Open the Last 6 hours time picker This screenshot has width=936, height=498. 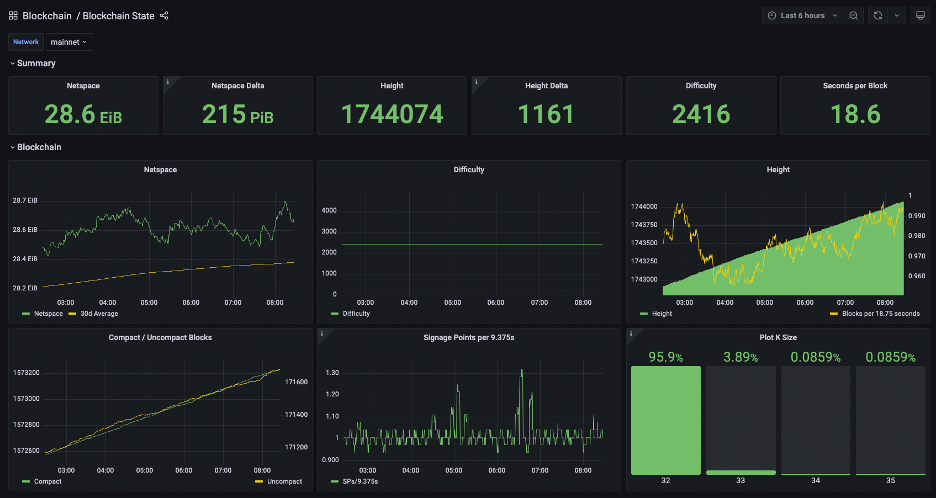pyautogui.click(x=802, y=16)
